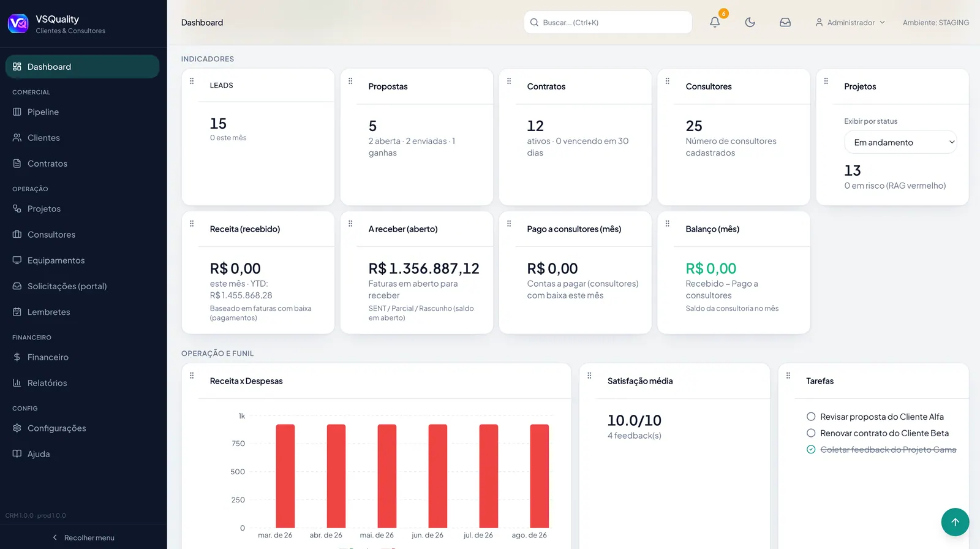Click the mar. de 26 red bar
The width and height of the screenshot is (980, 549).
coord(285,476)
